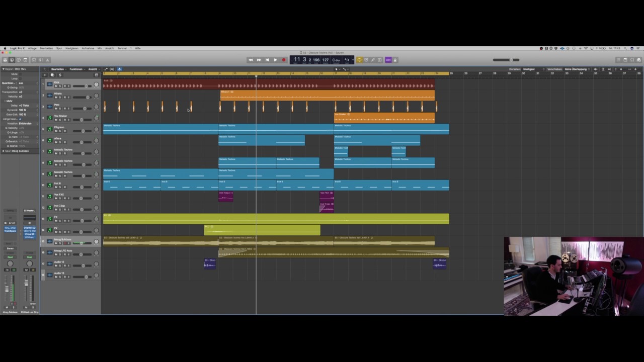Screen dimensions: 644x362
Task: Solo the Hihats track
Action: tap(60, 97)
